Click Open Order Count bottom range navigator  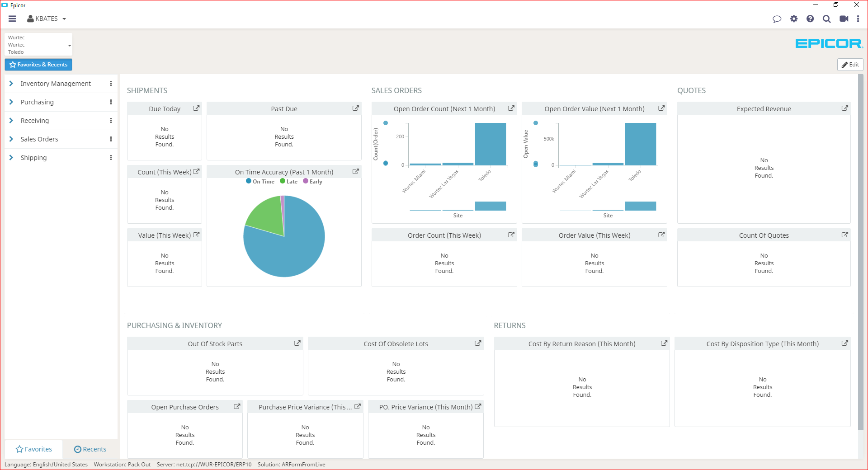(458, 206)
